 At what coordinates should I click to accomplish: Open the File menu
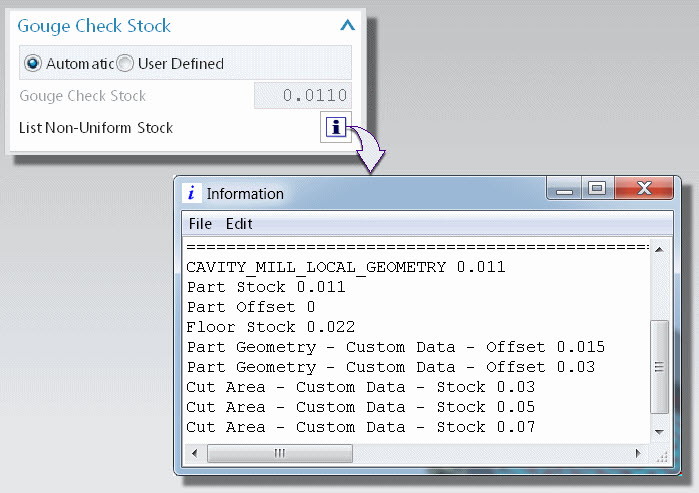(200, 223)
